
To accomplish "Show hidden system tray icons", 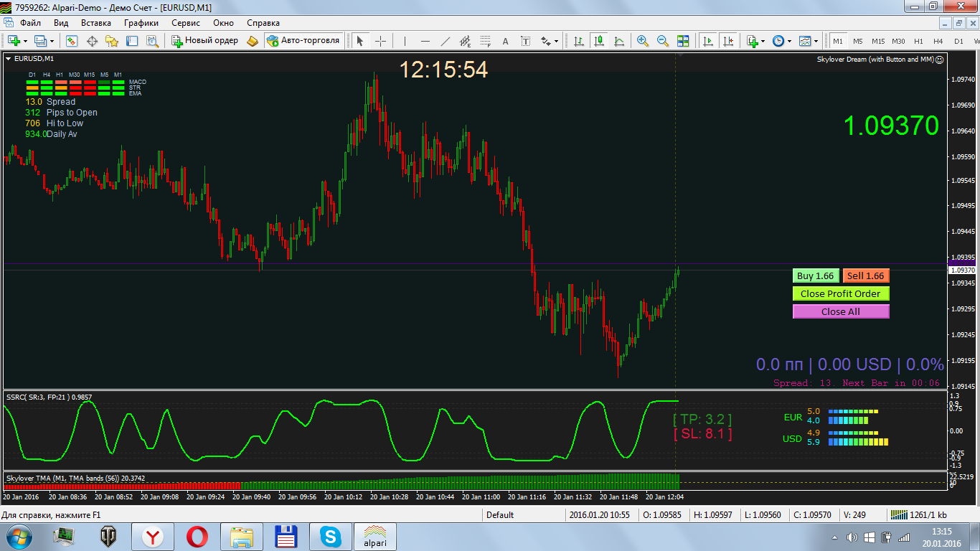I will (834, 537).
